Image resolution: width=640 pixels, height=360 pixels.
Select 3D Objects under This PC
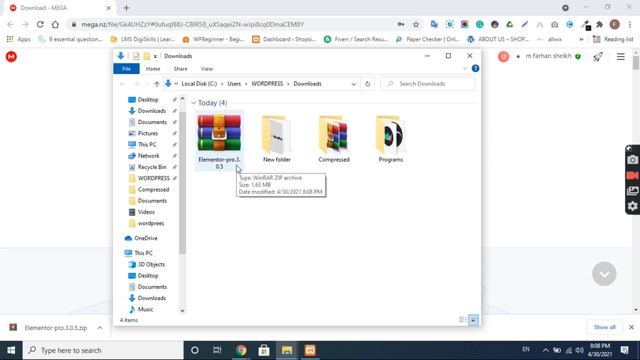[x=151, y=264]
